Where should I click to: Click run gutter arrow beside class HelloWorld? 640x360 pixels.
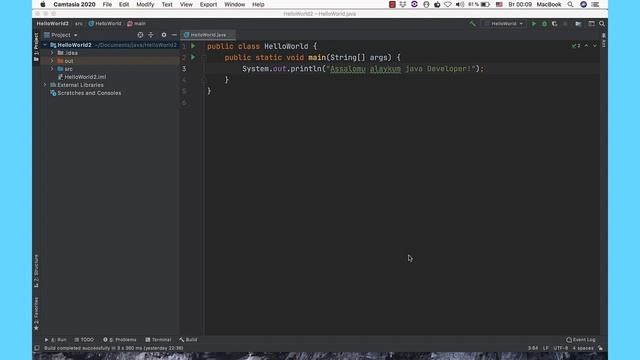(193, 46)
